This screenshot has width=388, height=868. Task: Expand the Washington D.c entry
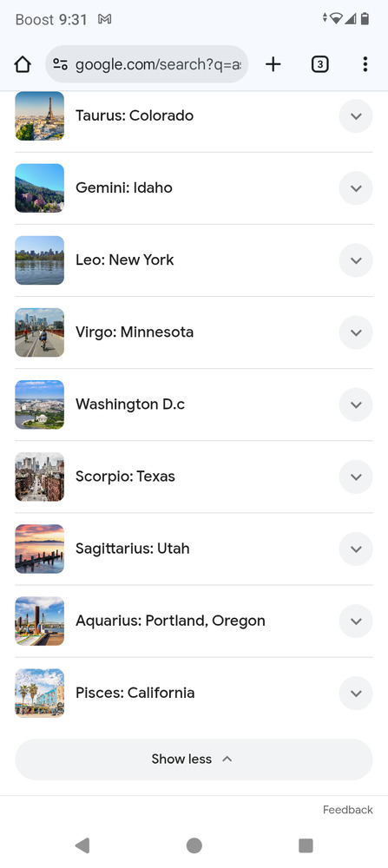click(x=356, y=404)
